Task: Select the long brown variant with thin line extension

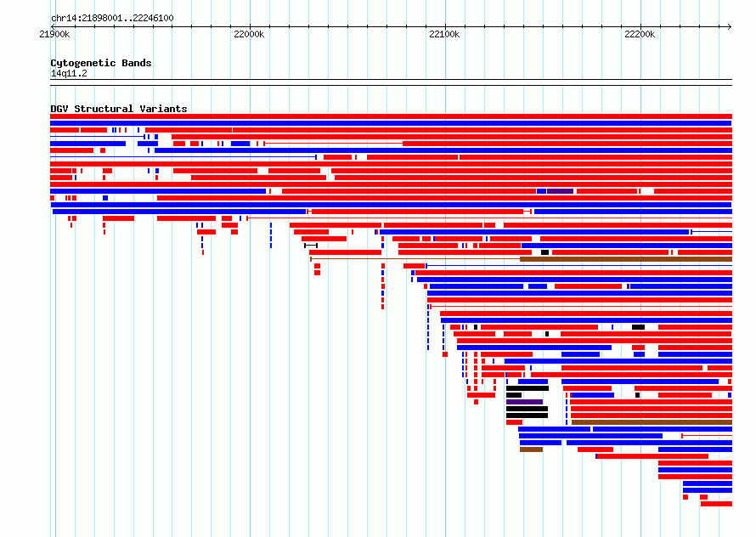Action: tap(522, 259)
